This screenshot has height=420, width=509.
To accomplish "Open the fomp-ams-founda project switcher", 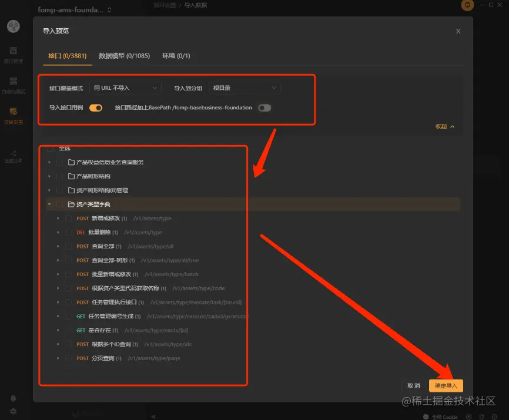I will click(x=74, y=10).
